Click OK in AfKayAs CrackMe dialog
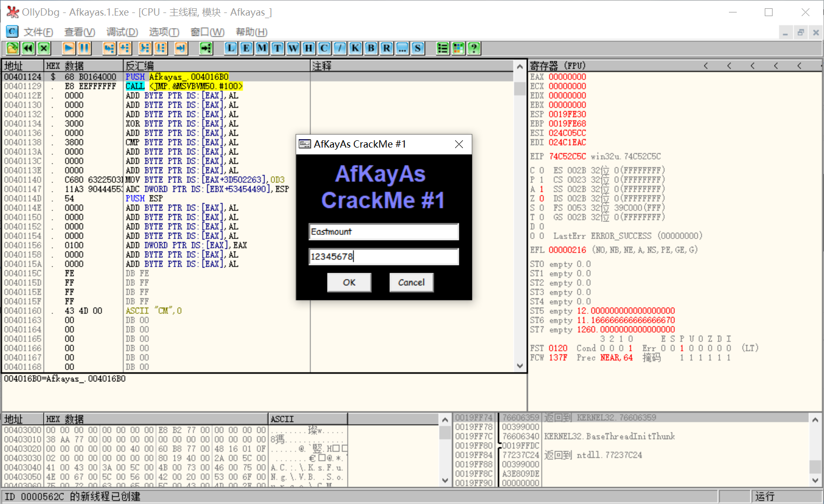The height and width of the screenshot is (504, 824). (x=349, y=283)
